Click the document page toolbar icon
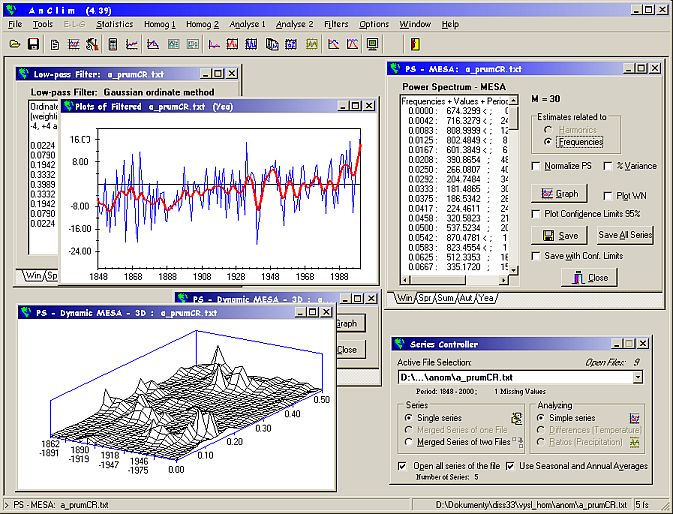673x514 pixels. (x=55, y=44)
